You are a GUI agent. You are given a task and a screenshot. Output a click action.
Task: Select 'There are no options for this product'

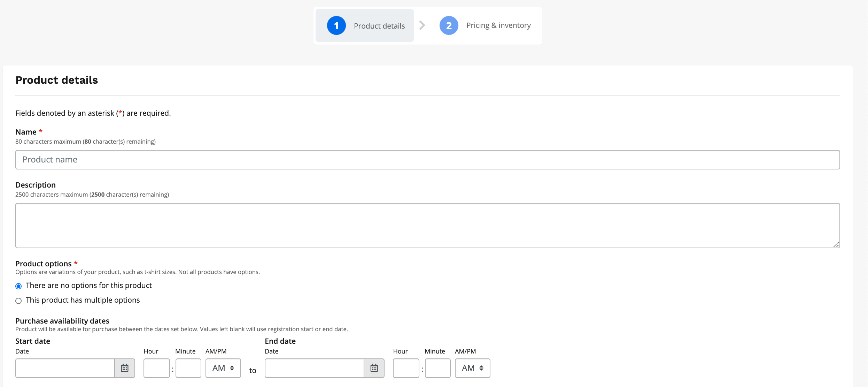(18, 286)
